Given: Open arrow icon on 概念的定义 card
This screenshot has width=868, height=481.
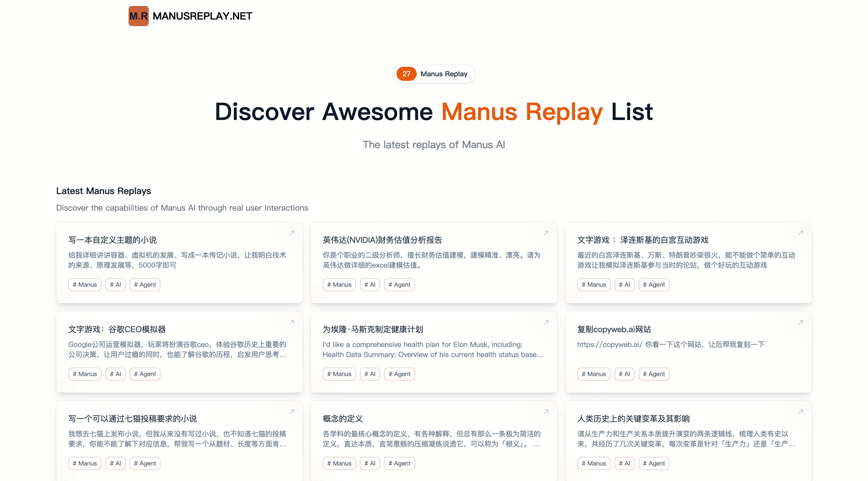Looking at the screenshot, I should [546, 411].
